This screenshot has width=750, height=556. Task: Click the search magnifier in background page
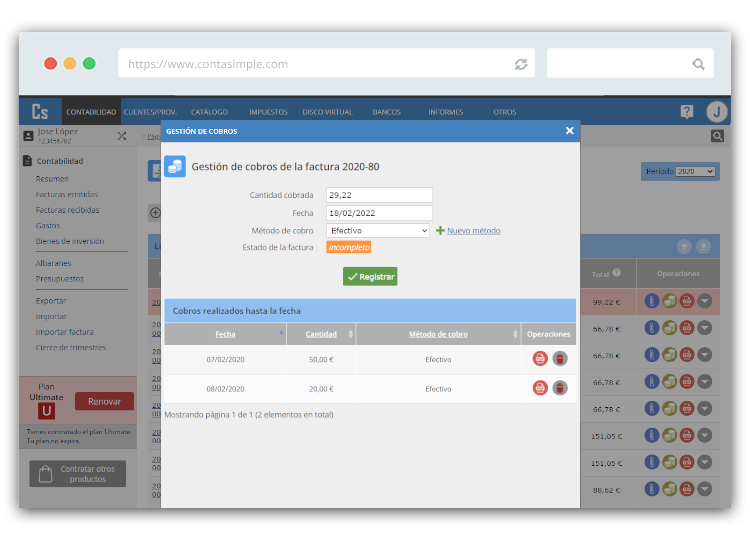pyautogui.click(x=717, y=136)
